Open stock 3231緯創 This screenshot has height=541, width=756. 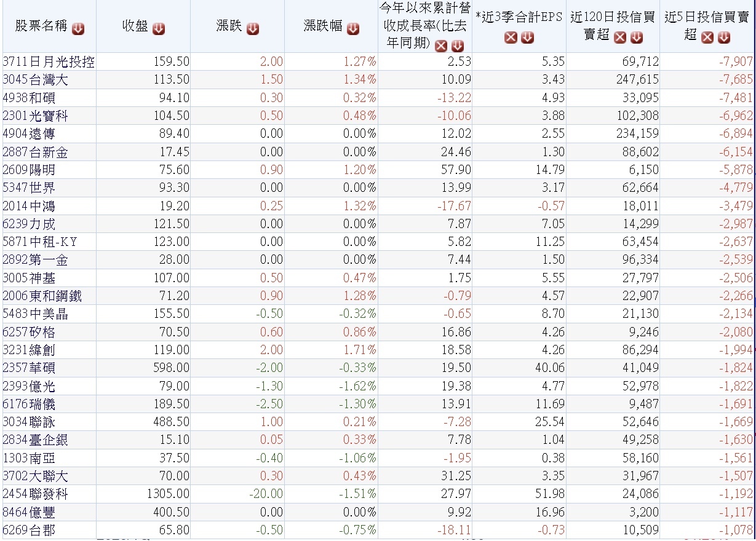click(29, 350)
